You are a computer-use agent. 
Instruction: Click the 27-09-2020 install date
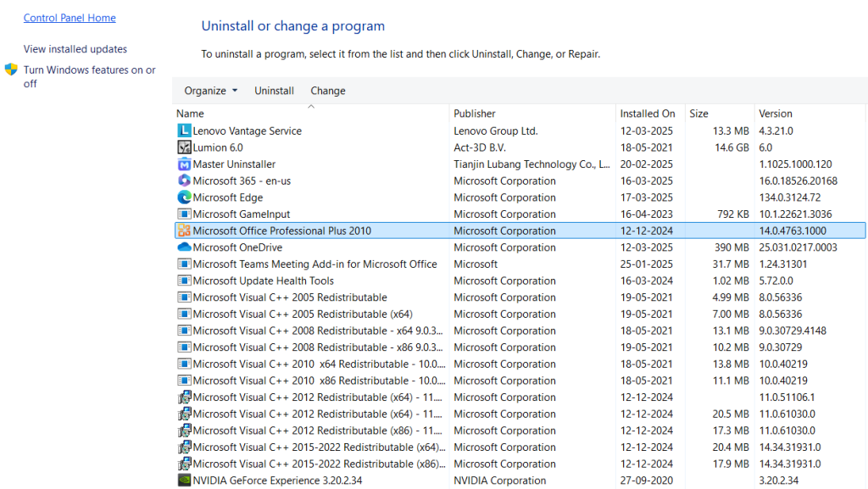[x=647, y=480]
